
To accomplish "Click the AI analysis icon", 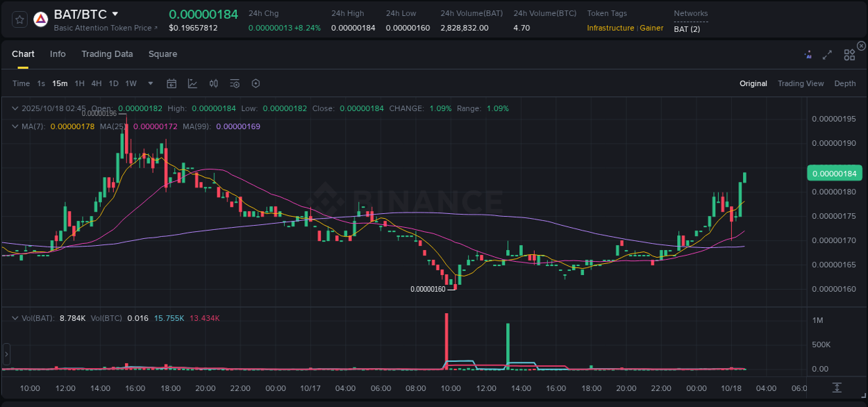I will coord(808,55).
